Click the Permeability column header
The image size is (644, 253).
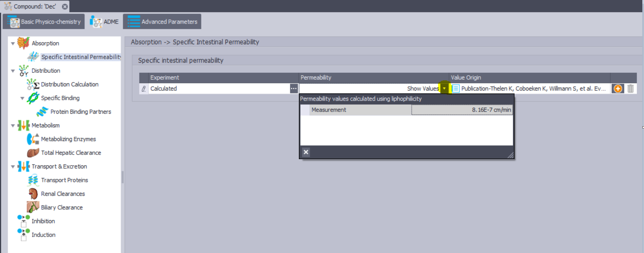click(x=374, y=77)
